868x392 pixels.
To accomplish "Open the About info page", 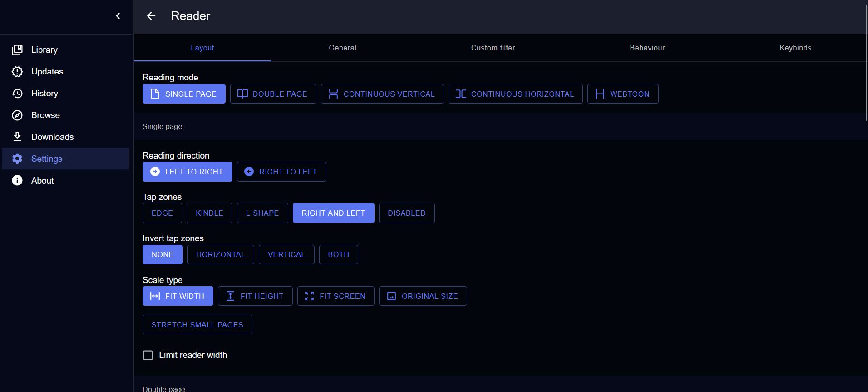I will coord(65,180).
